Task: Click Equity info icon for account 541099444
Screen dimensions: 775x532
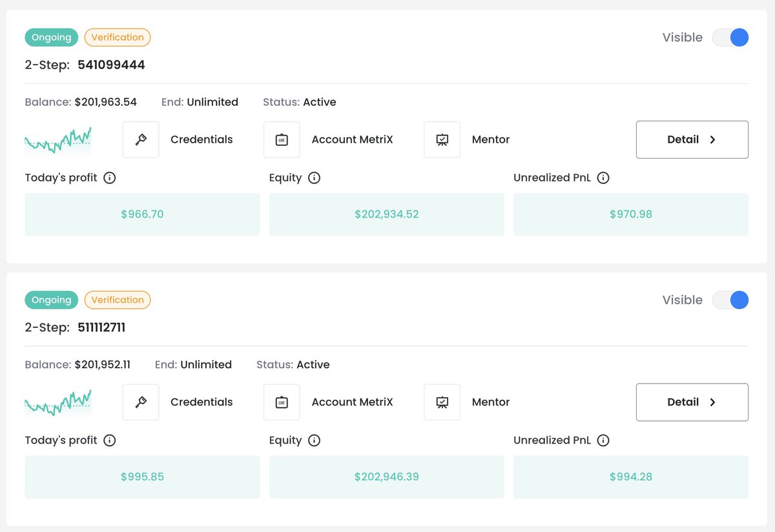Action: pyautogui.click(x=314, y=178)
